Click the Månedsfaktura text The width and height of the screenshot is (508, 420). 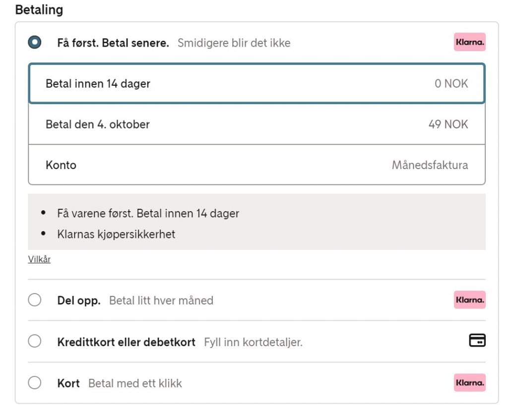(x=430, y=165)
